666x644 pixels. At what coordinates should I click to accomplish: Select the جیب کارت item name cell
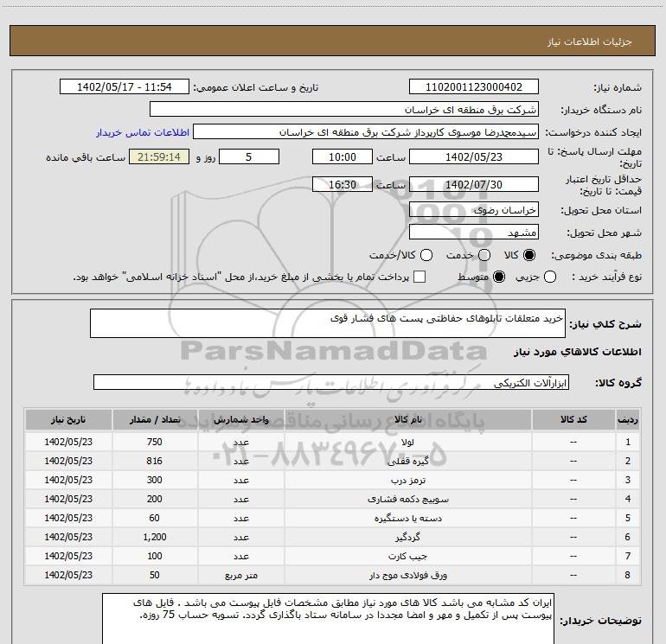407,556
